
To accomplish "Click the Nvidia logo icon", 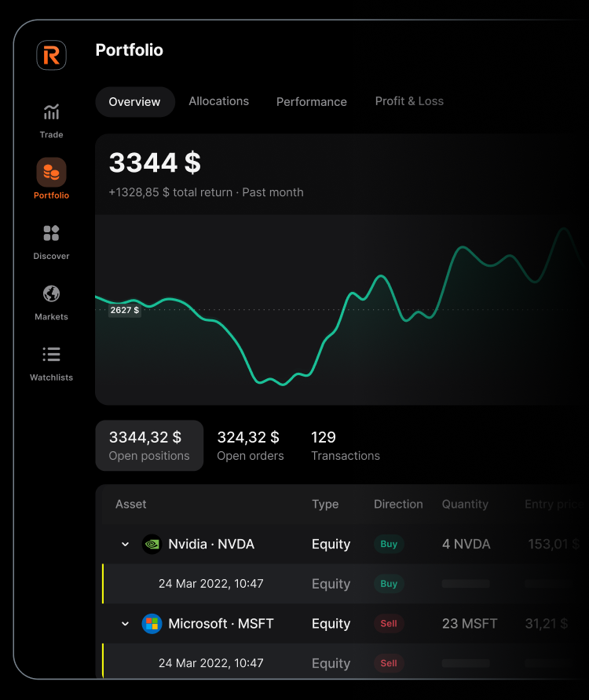I will tap(152, 544).
